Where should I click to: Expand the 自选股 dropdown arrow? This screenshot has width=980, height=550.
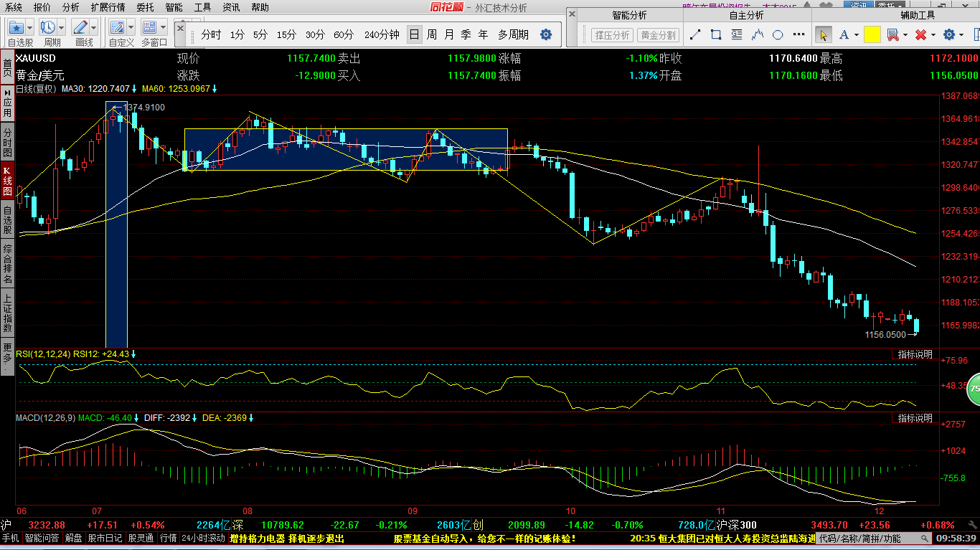click(x=30, y=28)
